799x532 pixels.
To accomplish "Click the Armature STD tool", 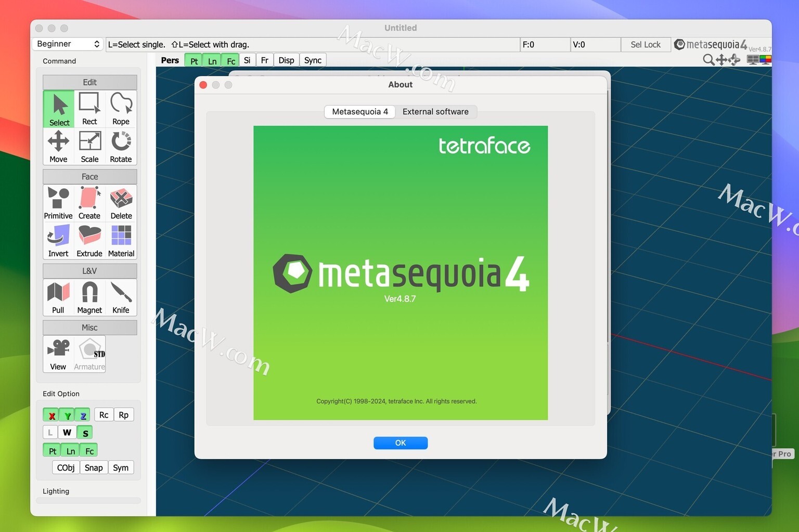I will [x=89, y=354].
